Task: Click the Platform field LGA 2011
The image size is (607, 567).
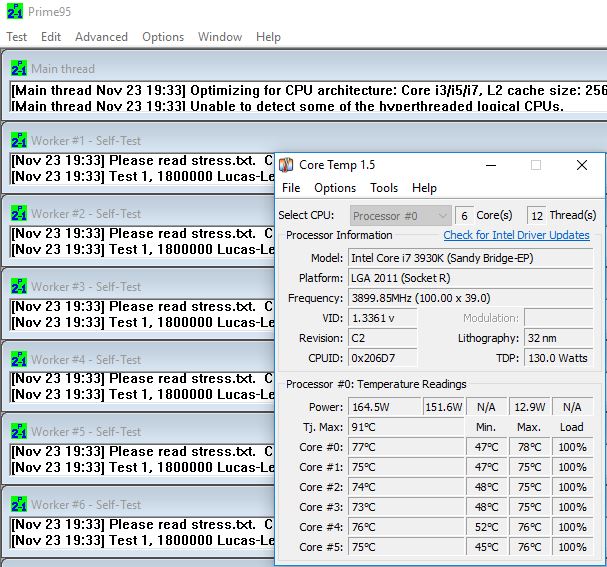Action: point(470,278)
